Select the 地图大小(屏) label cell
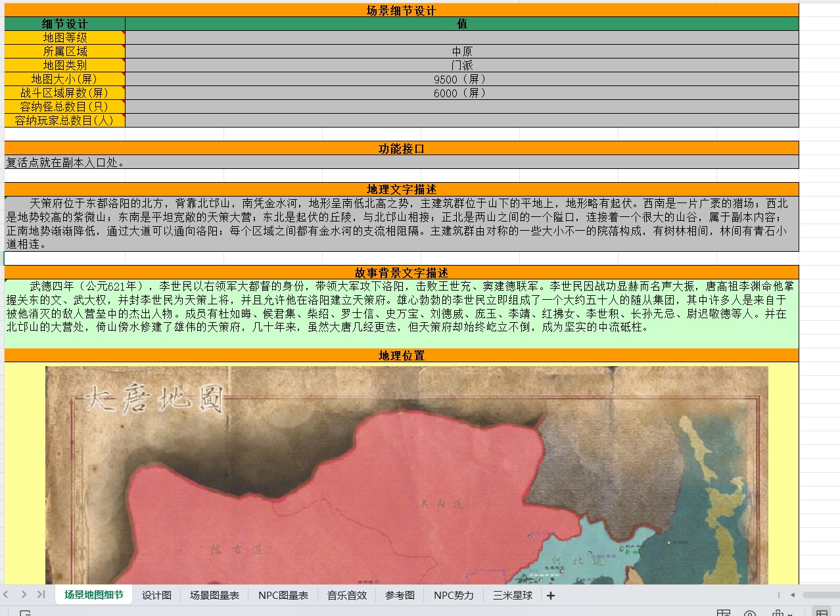This screenshot has height=616, width=840. point(65,79)
